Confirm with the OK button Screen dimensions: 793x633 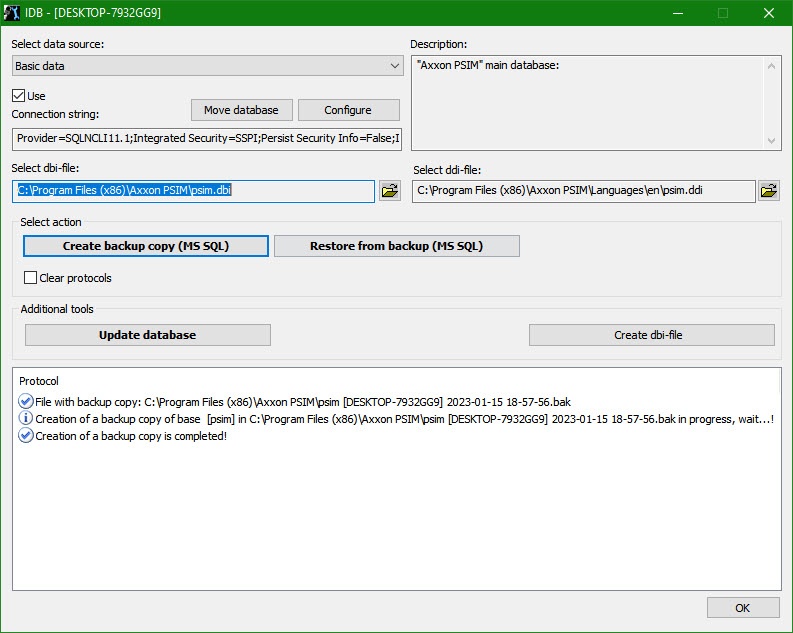click(x=742, y=608)
